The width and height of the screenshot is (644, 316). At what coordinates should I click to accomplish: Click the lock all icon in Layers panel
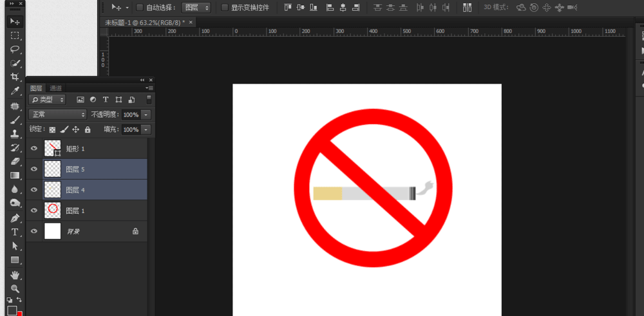(88, 130)
